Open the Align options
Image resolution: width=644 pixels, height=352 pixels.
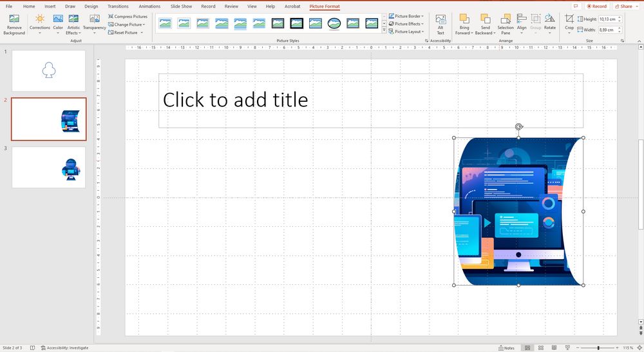pyautogui.click(x=522, y=24)
